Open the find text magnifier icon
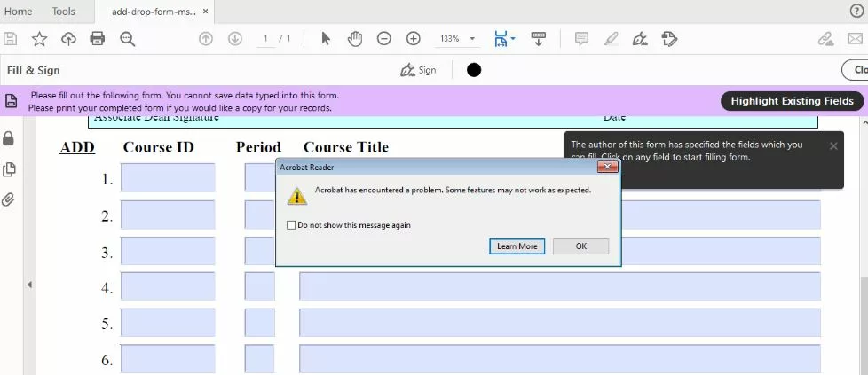This screenshot has width=868, height=375. (128, 39)
